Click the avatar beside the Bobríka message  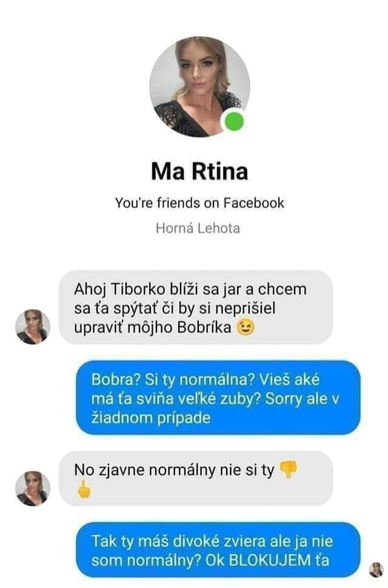(33, 327)
